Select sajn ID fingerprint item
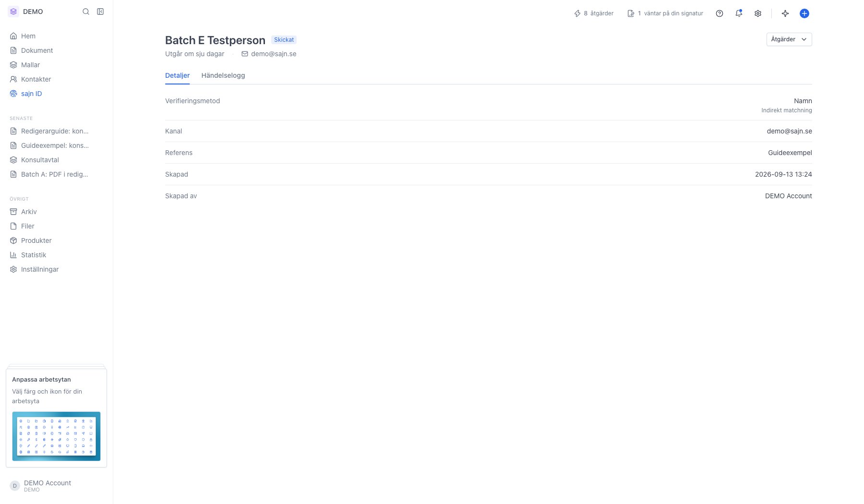Image resolution: width=864 pixels, height=504 pixels. point(56,94)
